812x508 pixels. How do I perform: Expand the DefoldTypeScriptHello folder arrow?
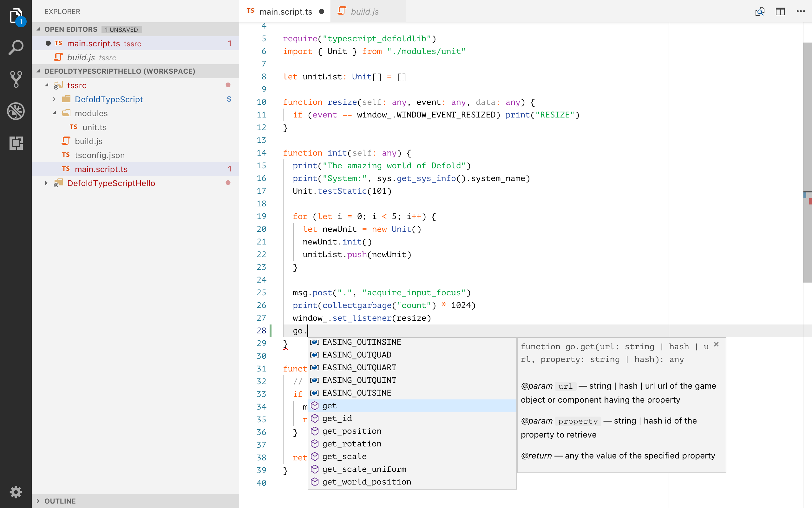click(46, 183)
